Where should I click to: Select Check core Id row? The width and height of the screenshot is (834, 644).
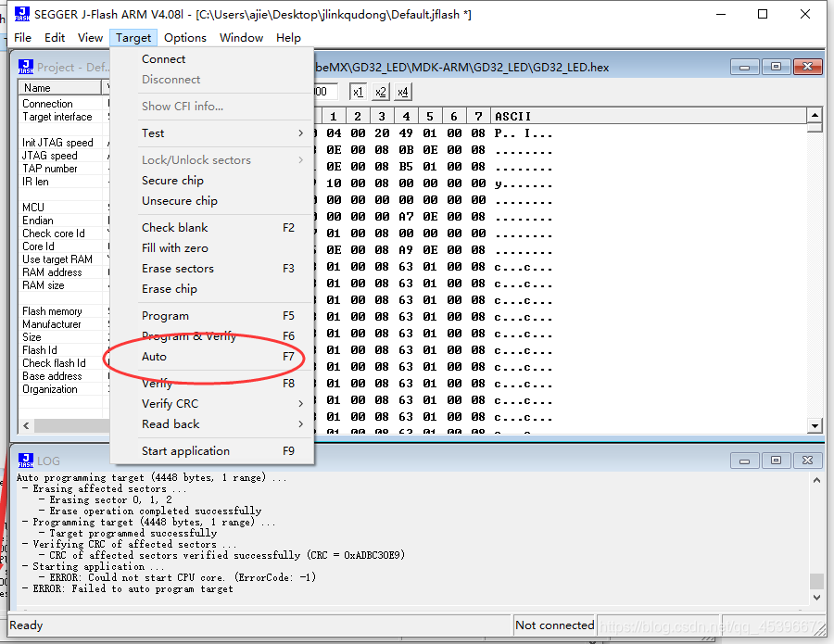tap(64, 234)
